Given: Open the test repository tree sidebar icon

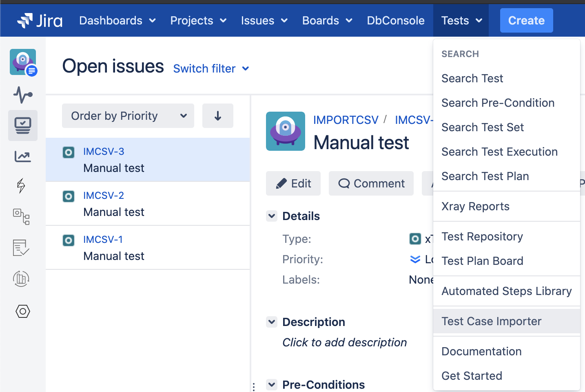Looking at the screenshot, I should tap(22, 217).
